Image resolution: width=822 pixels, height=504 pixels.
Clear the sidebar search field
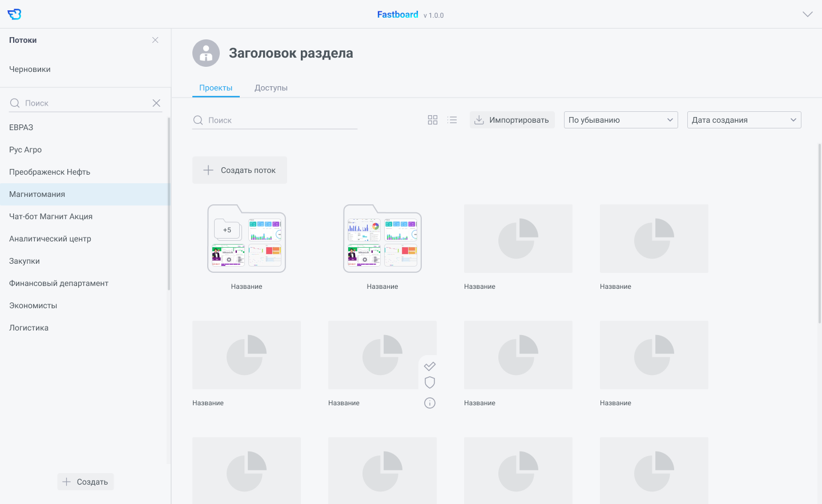click(x=156, y=103)
